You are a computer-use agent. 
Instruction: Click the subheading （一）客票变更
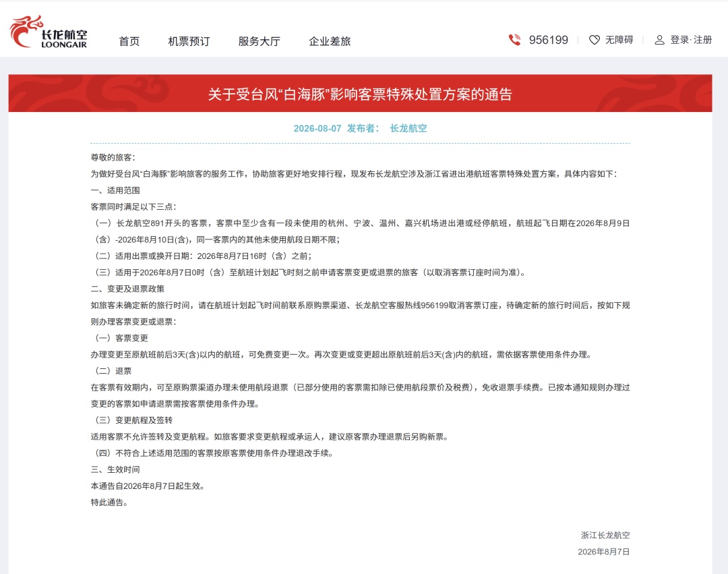(x=121, y=338)
